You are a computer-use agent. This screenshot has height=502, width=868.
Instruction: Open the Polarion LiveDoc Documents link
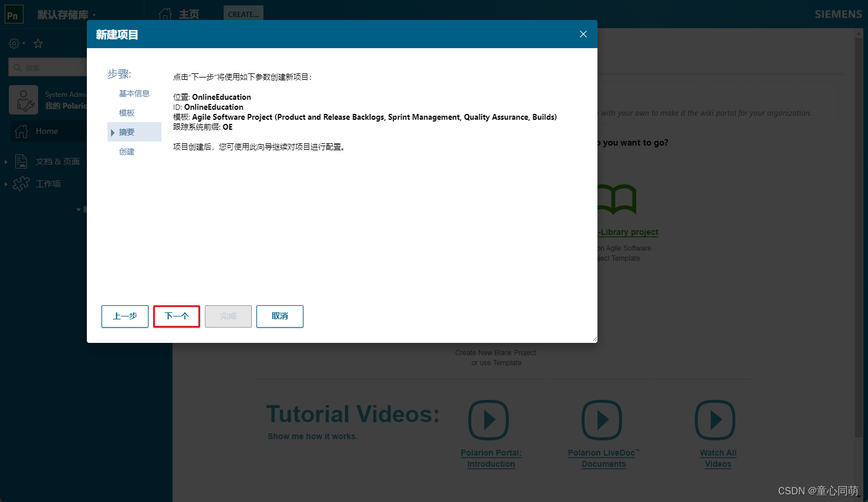click(603, 459)
